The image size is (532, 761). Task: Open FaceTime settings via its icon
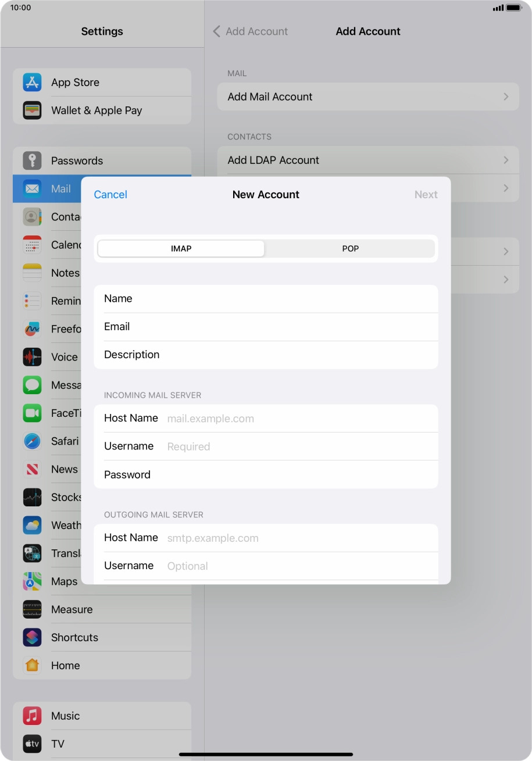[32, 413]
